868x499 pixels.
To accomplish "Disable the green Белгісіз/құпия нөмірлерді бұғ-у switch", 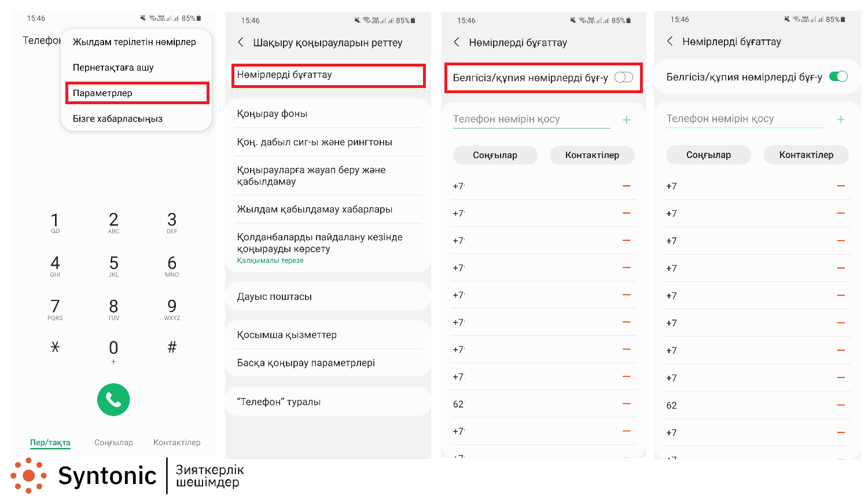I will coord(838,76).
